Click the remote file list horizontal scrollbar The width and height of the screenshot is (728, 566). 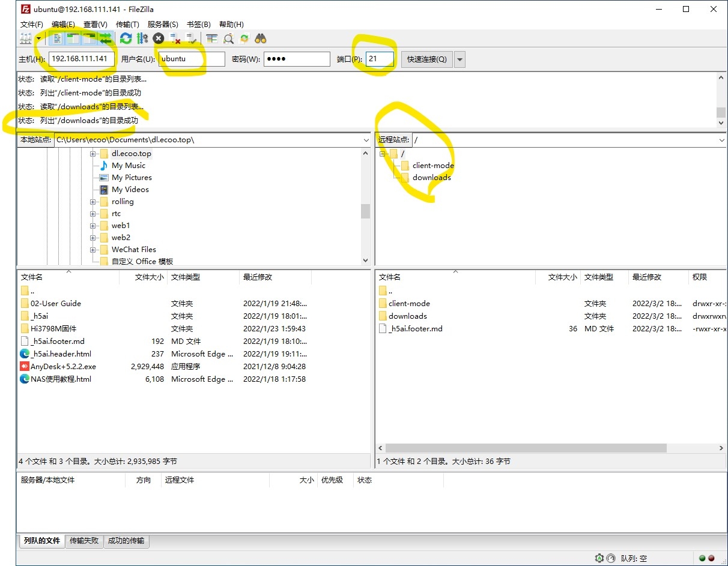point(526,448)
